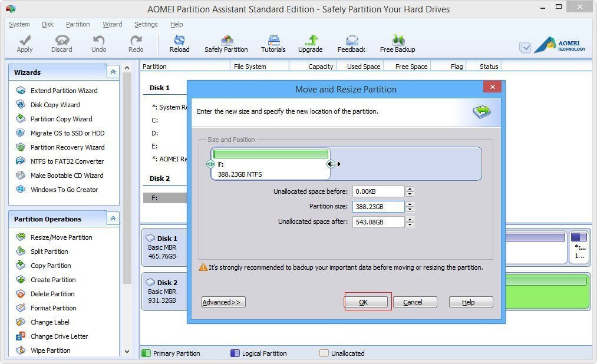Open the Wizard menu
This screenshot has height=364, width=597.
(113, 24)
